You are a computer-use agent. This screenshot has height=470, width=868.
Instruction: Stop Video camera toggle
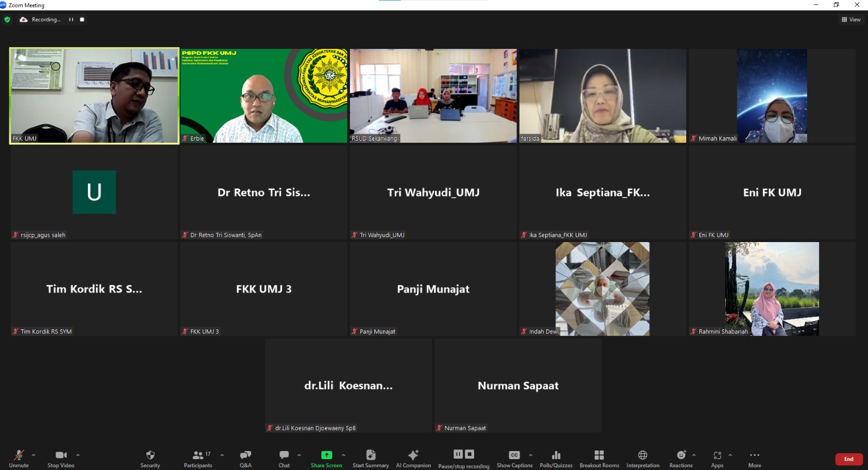click(x=61, y=459)
